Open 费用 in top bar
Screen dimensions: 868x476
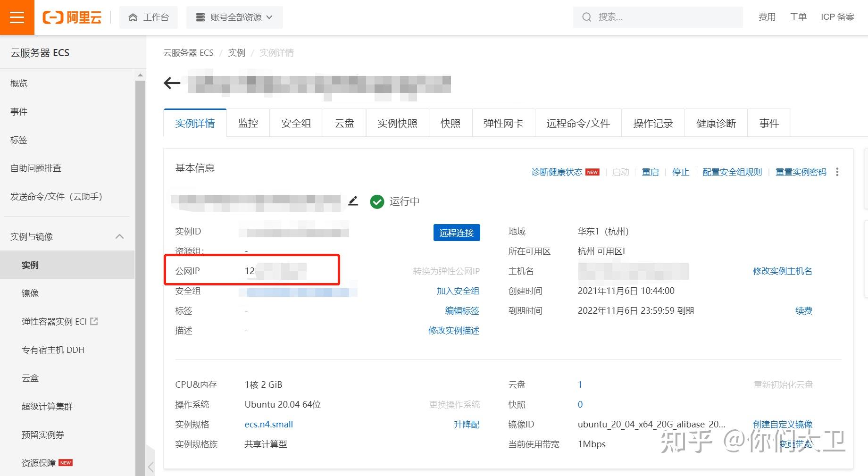point(767,17)
